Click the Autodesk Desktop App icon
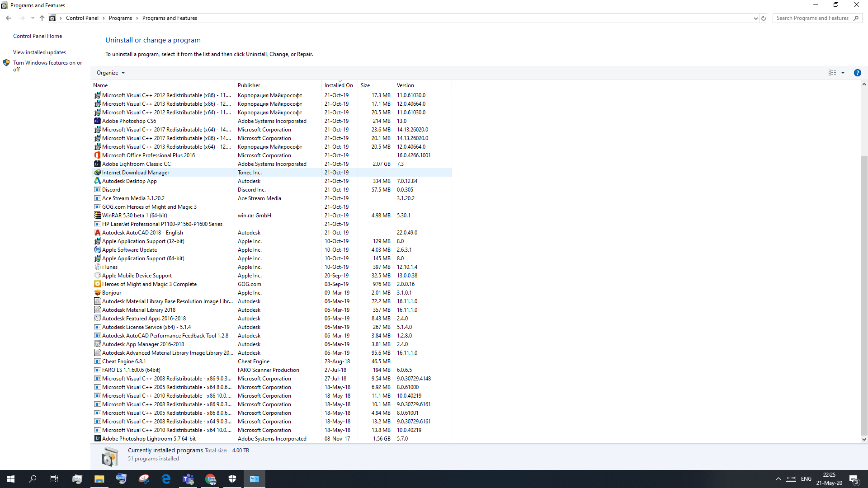Screen dimensions: 868x488 click(x=97, y=181)
